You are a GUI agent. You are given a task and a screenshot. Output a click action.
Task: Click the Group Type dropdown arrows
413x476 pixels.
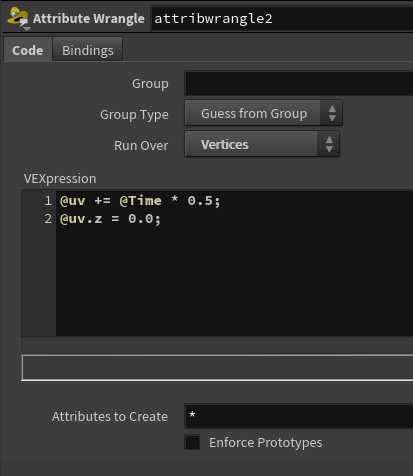click(x=332, y=113)
